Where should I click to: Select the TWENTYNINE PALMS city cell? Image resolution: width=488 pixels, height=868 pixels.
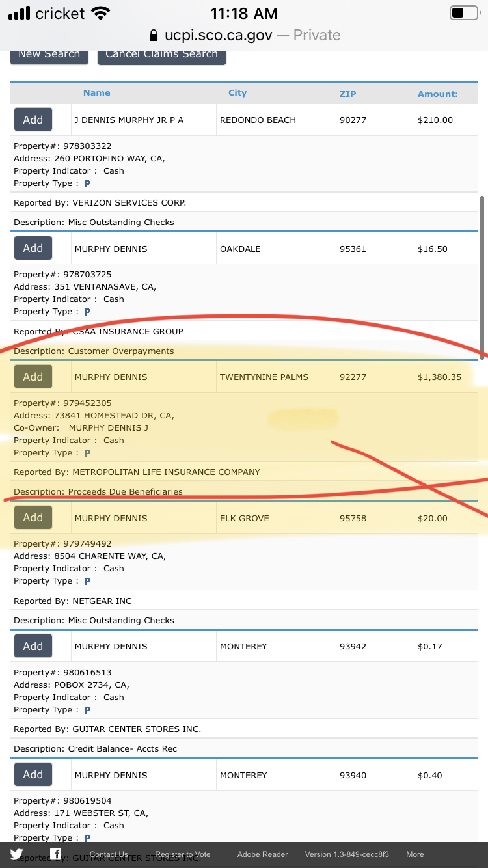(264, 377)
